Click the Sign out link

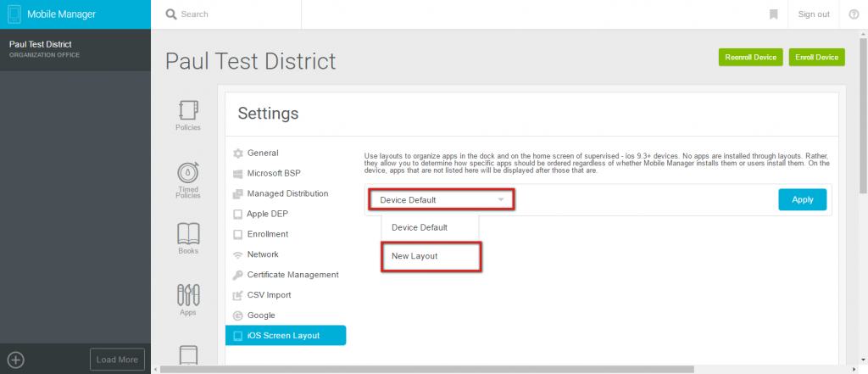[814, 14]
